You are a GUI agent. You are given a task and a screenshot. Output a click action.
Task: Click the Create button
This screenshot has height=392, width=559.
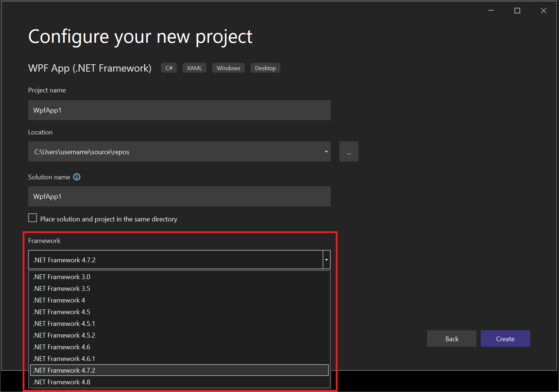click(x=505, y=339)
